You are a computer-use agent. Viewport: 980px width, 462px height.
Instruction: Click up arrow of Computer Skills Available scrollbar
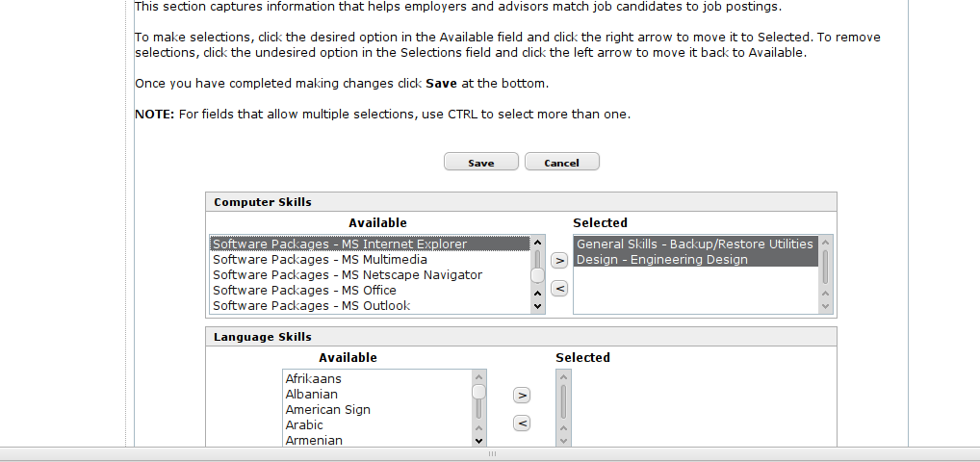(x=537, y=243)
